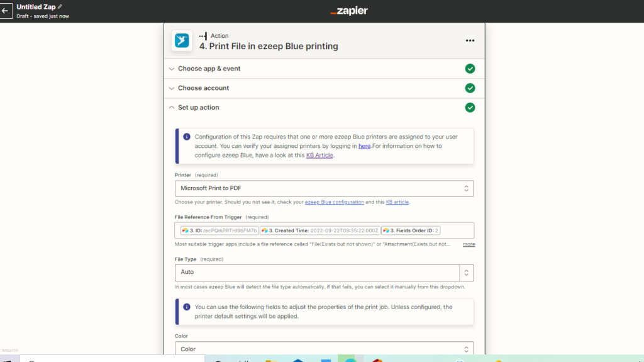
Task: Open the File Type dropdown set to Auto
Action: [x=324, y=273]
